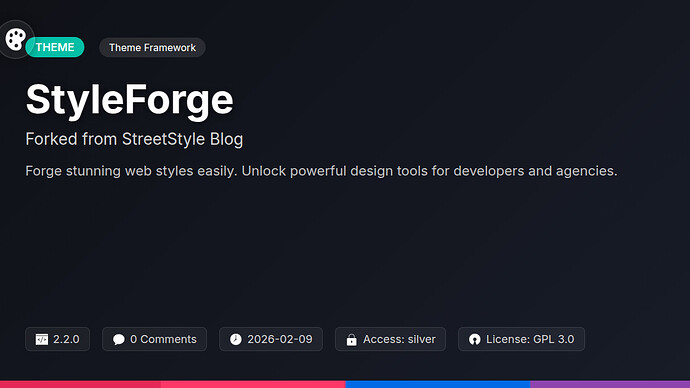Click the clock date icon
Viewport: 690px width, 388px height.
[236, 339]
